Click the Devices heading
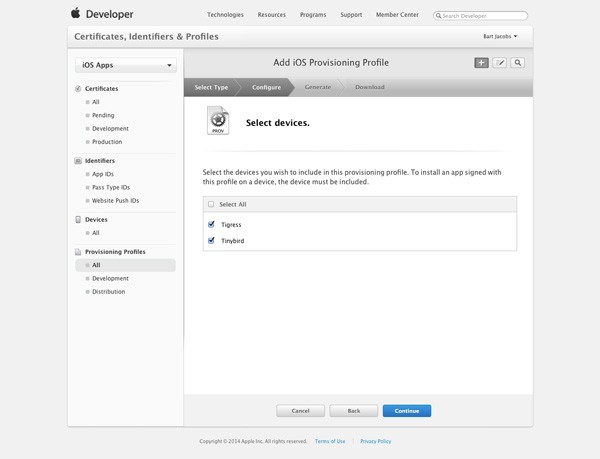This screenshot has width=600, height=459. click(96, 220)
